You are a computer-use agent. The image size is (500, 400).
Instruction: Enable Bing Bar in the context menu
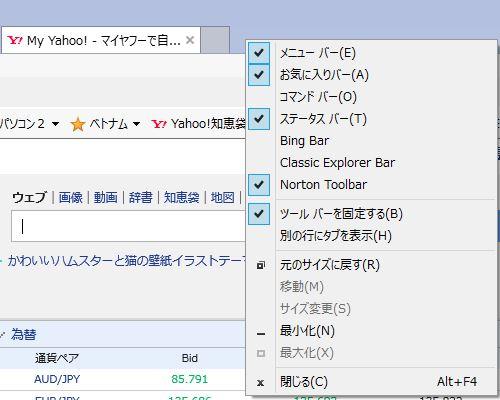coord(371,141)
